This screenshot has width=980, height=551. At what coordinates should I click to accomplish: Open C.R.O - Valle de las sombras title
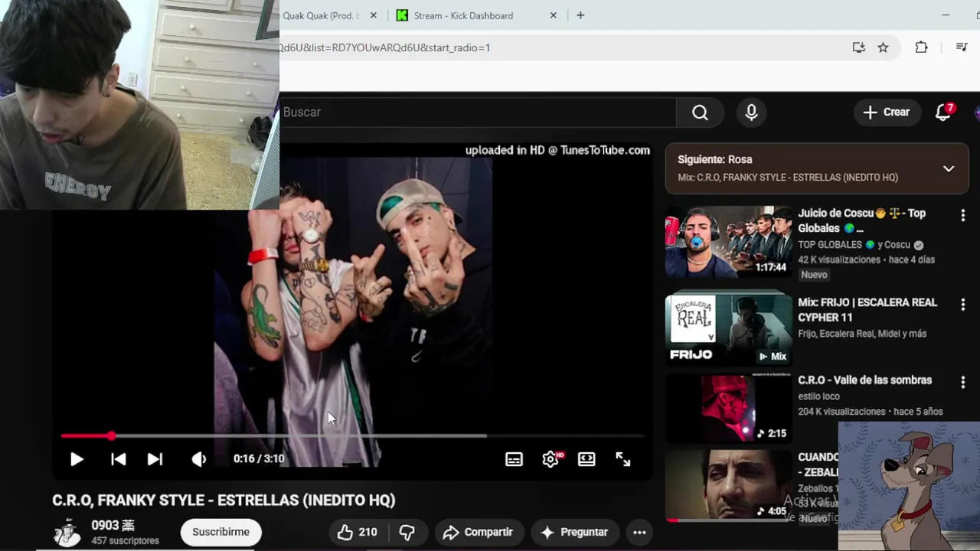tap(864, 380)
